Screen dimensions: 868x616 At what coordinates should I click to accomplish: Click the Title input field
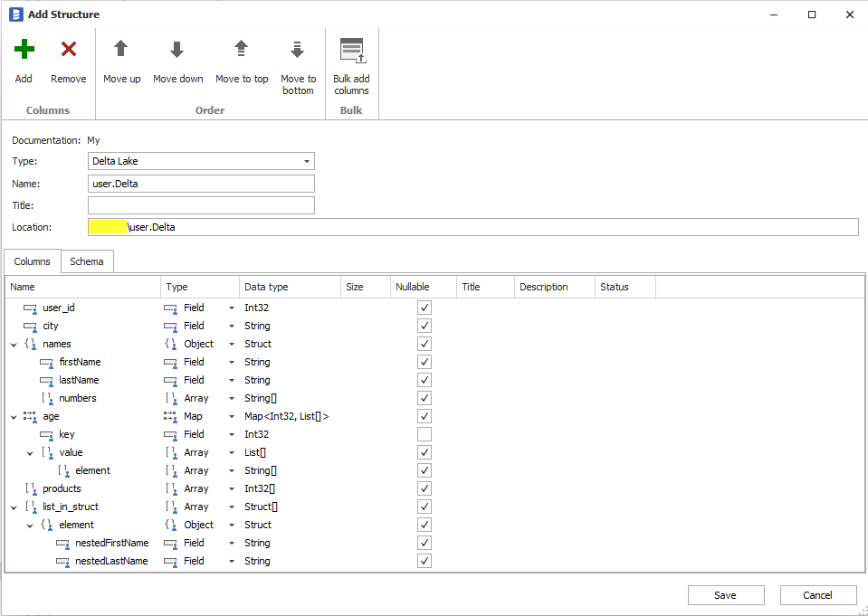(201, 205)
